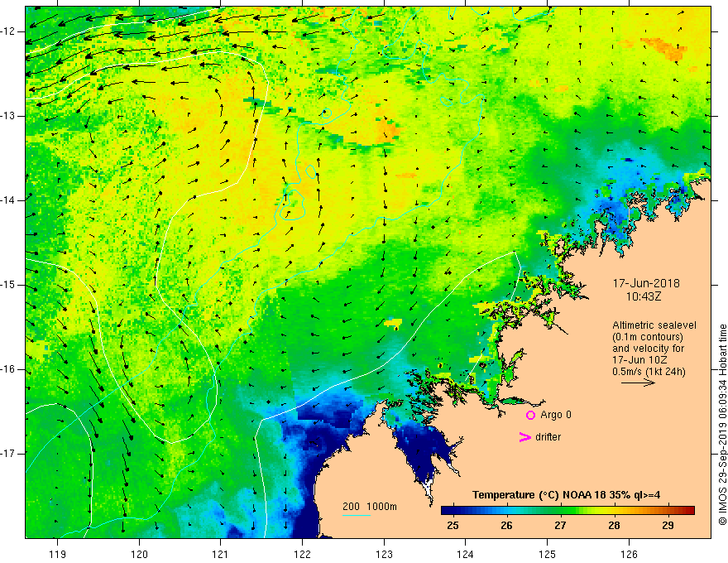Click the 'Argo 0' label

click(556, 415)
